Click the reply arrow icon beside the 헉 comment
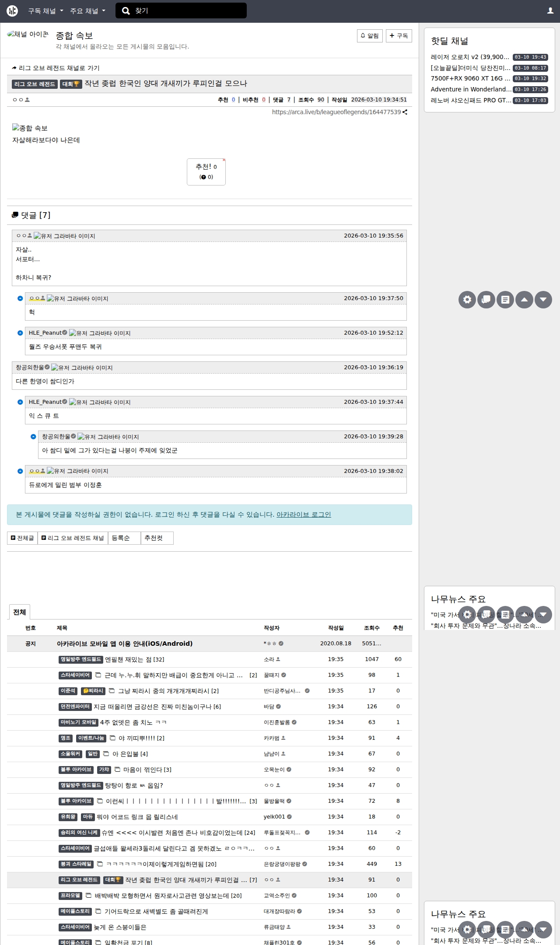The width and height of the screenshot is (560, 945). click(x=20, y=298)
